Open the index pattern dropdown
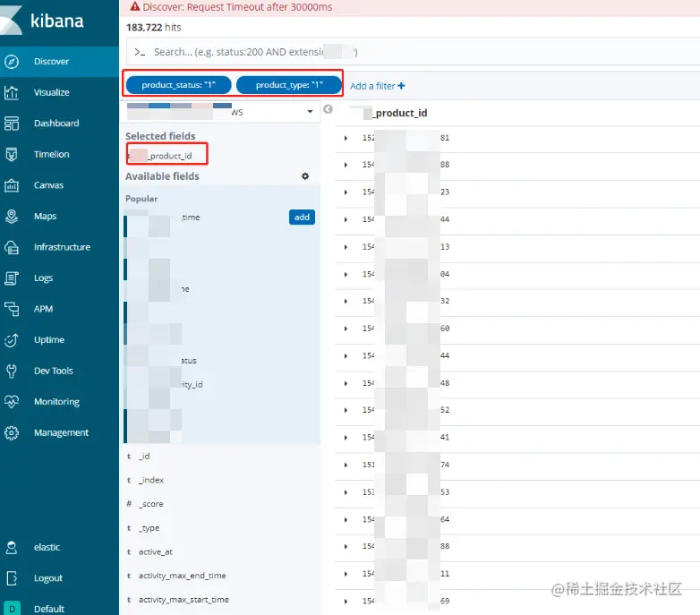 [x=310, y=112]
